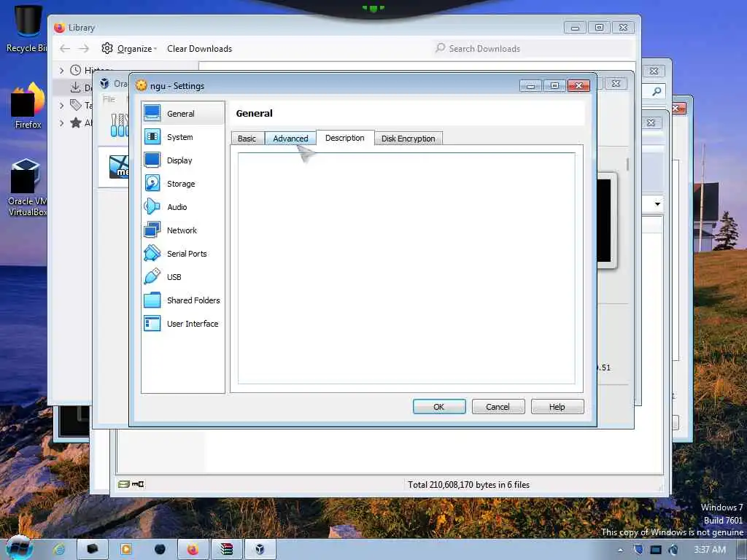Expand the Tags tree node in Library

pos(61,105)
